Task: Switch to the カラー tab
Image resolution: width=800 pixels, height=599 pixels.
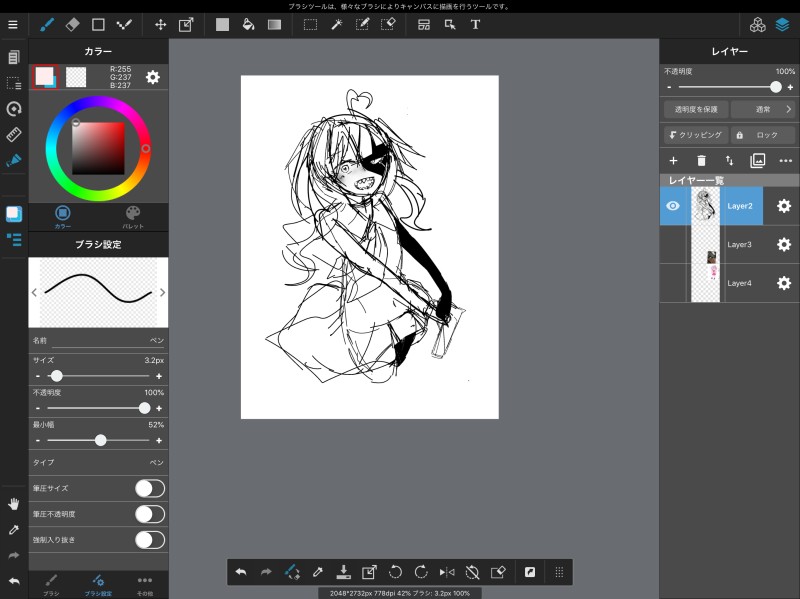Action: 63,216
